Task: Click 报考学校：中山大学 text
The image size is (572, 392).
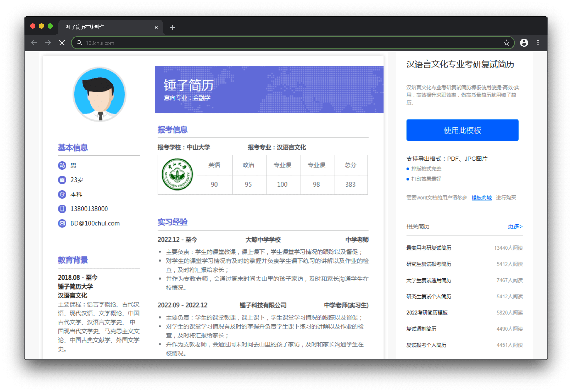Action: tap(184, 147)
